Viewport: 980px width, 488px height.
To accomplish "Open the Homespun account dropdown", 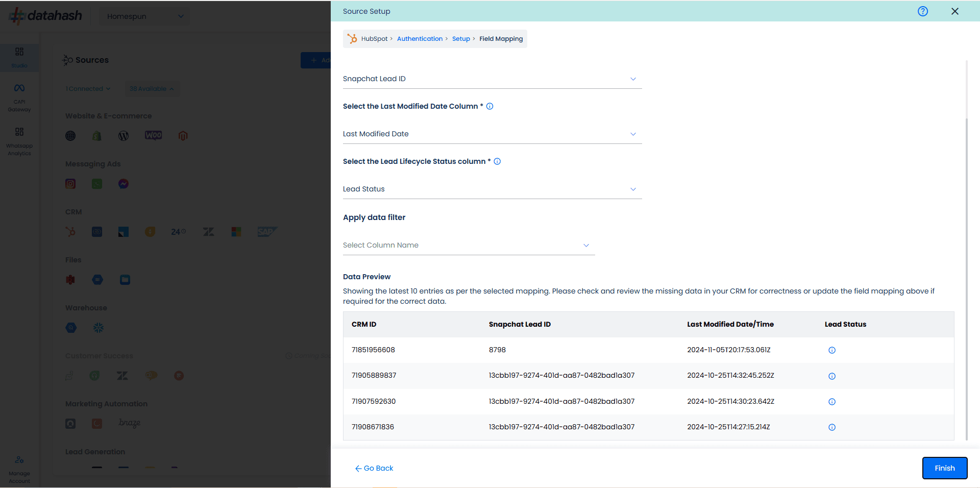I will click(145, 16).
